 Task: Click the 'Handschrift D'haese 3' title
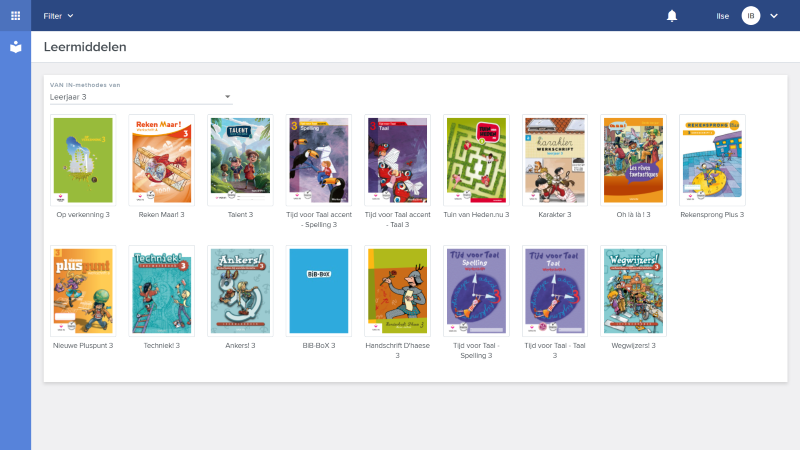[x=397, y=351]
